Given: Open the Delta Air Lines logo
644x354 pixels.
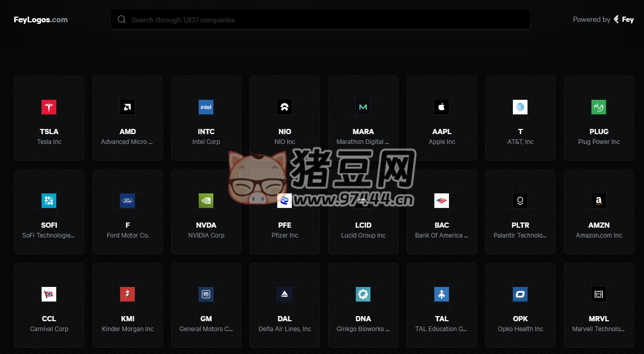Looking at the screenshot, I should pos(285,294).
